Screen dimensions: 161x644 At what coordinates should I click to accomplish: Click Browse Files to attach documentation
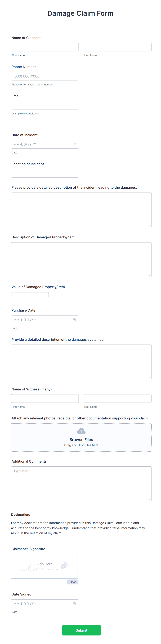(x=81, y=439)
